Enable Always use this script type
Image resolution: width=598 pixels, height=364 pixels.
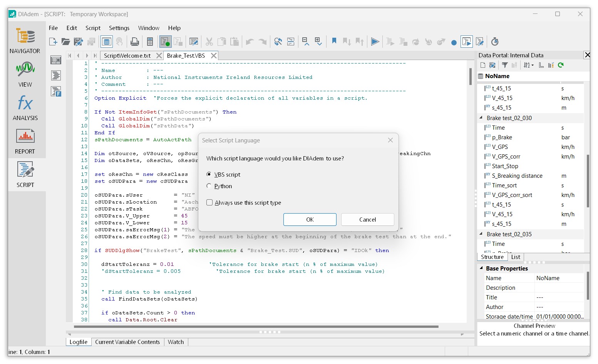(x=209, y=202)
